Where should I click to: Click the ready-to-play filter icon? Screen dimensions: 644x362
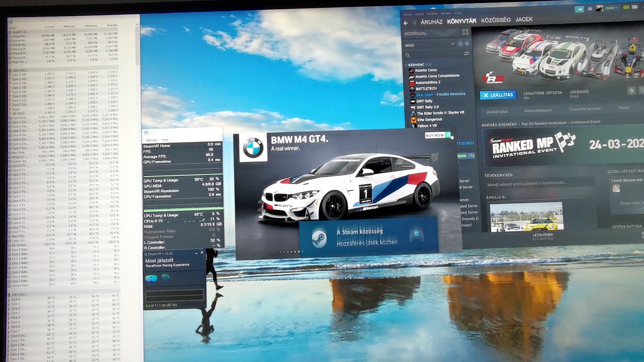467,44
